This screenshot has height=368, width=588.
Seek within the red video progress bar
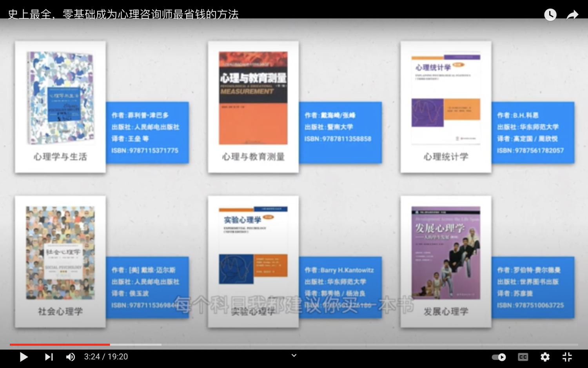(59, 344)
